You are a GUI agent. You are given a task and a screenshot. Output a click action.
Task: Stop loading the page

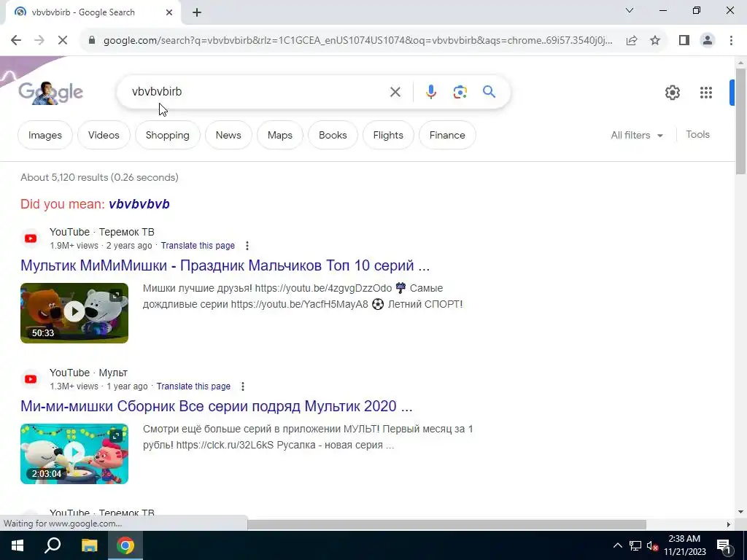63,41
